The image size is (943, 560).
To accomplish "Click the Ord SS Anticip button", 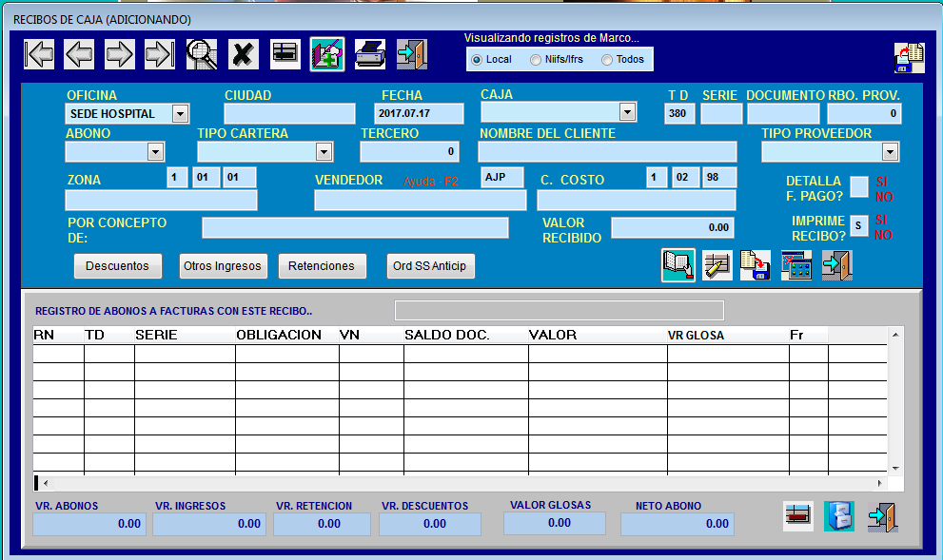I will [430, 266].
